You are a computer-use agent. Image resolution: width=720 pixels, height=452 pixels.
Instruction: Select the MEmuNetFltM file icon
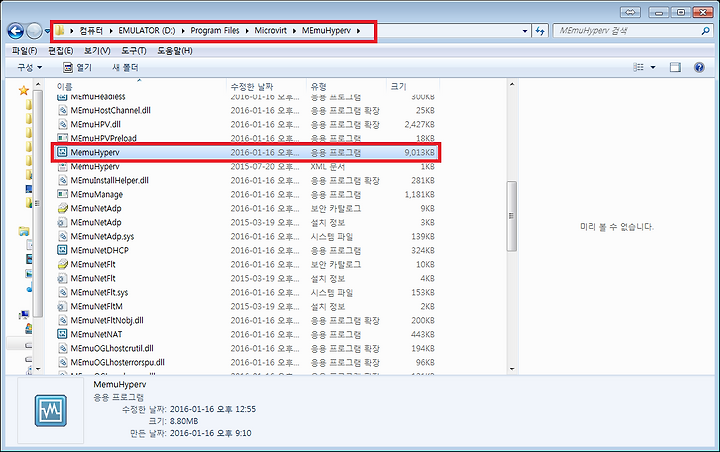(x=62, y=306)
